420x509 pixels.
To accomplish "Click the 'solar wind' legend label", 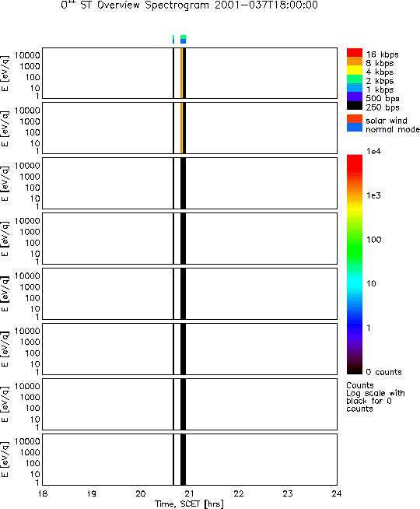I will pyautogui.click(x=387, y=121).
